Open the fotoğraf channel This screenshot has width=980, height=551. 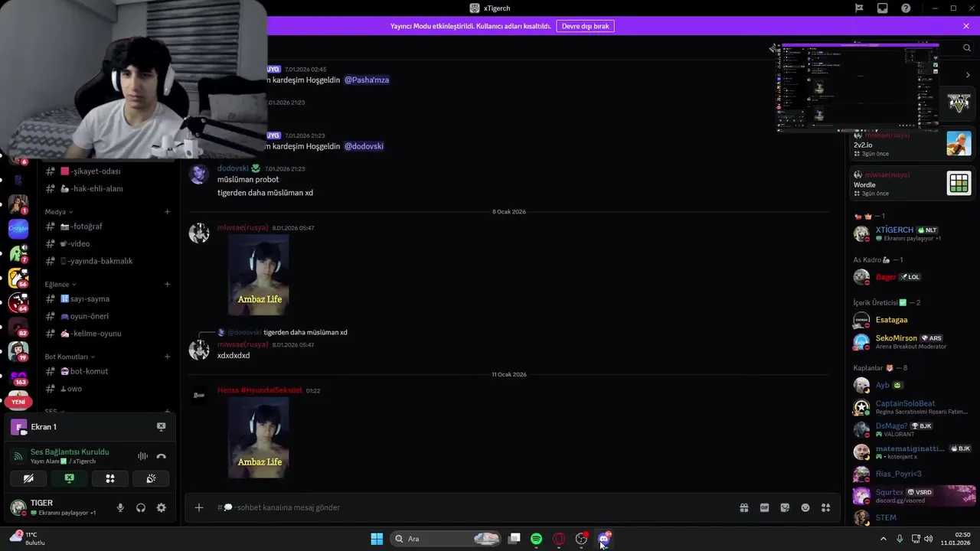pos(107,227)
